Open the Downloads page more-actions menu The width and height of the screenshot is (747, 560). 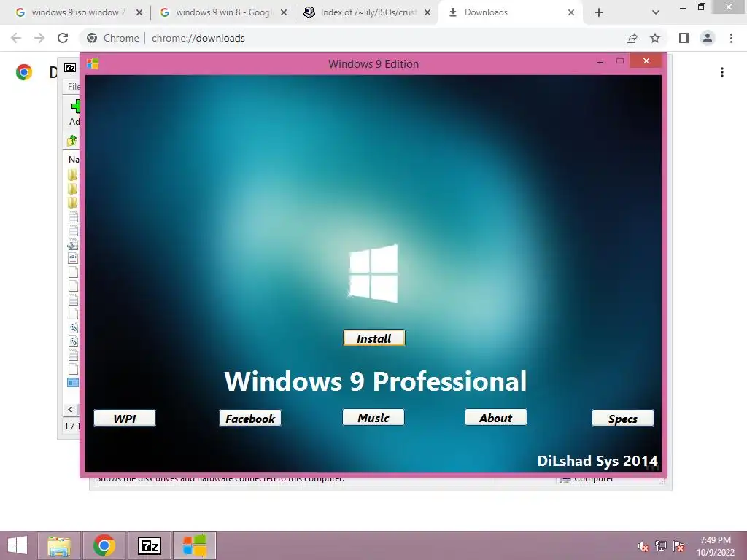(722, 72)
